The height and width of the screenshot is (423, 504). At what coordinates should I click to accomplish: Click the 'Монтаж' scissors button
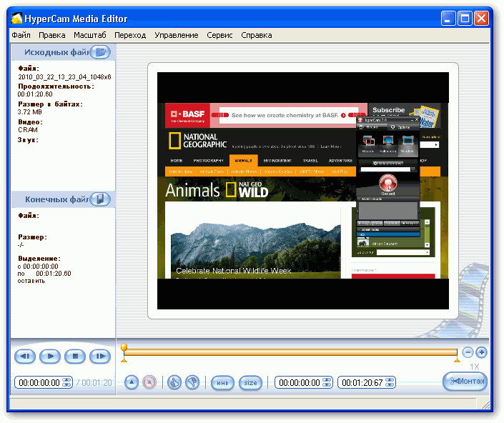[x=465, y=382]
